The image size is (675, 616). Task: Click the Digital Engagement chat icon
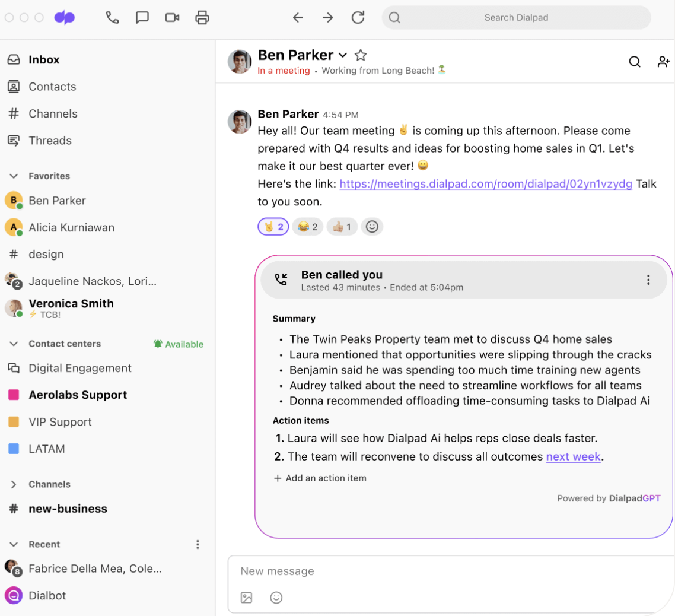point(14,368)
